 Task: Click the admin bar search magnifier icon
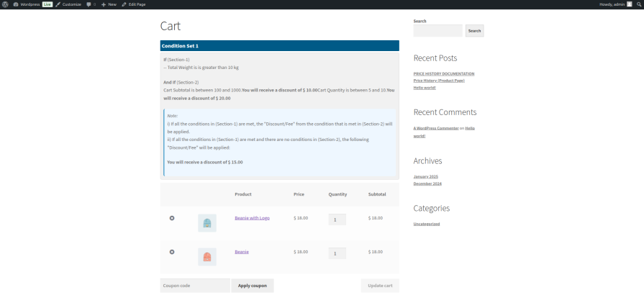coord(638,4)
